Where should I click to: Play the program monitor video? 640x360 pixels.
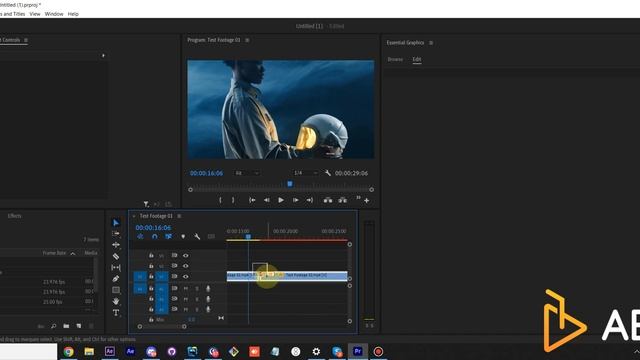(281, 200)
